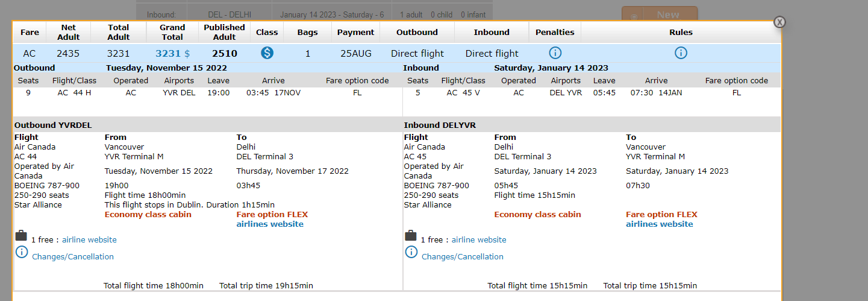868x301 pixels.
Task: Click the Penalties column header
Action: [x=555, y=32]
